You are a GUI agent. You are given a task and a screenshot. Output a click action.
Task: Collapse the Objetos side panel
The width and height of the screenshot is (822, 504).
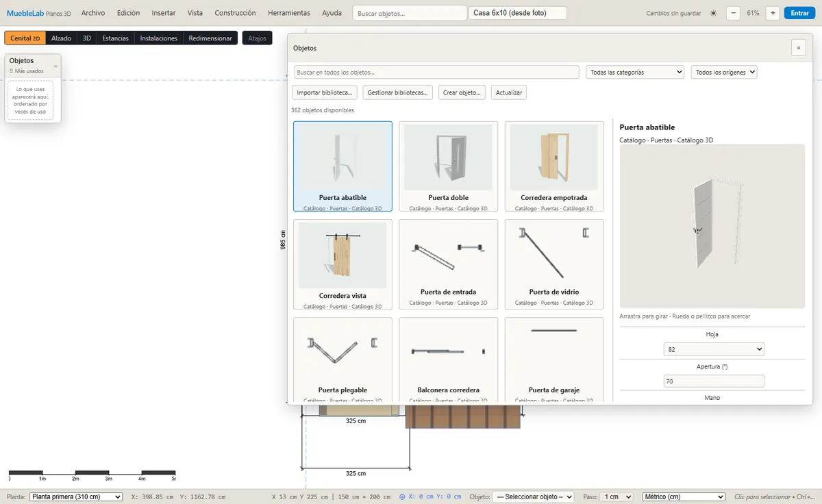tap(55, 65)
